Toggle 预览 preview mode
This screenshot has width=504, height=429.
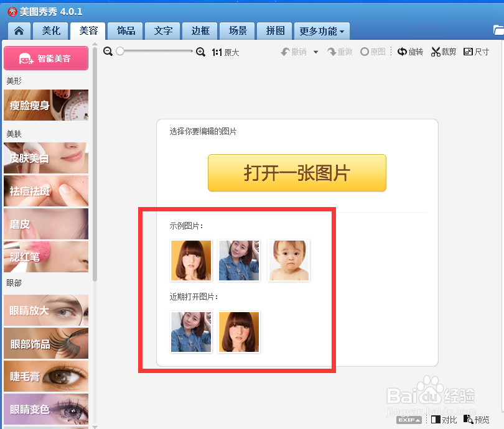477,420
